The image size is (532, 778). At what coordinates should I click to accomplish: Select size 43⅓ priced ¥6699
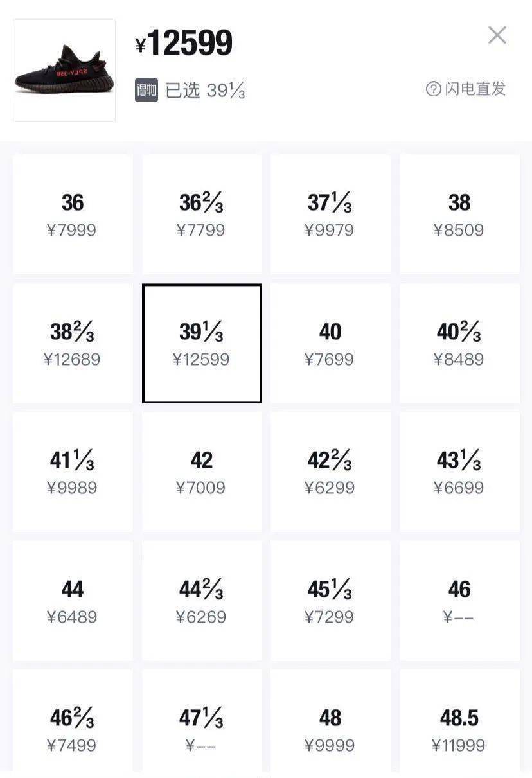[x=459, y=472]
